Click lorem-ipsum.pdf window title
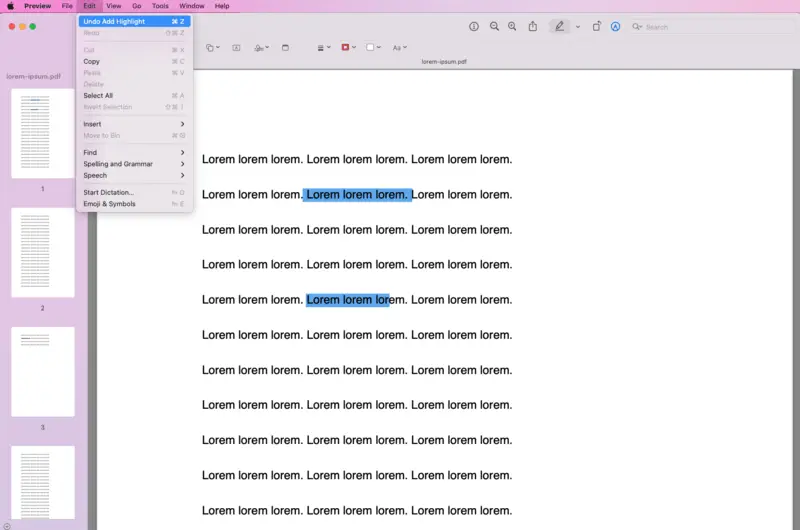 (444, 62)
